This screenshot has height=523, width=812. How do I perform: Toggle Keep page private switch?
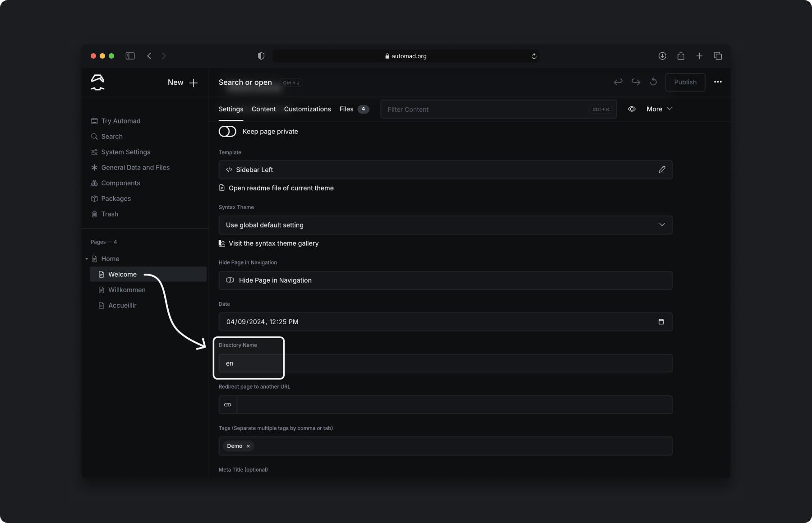pos(227,132)
